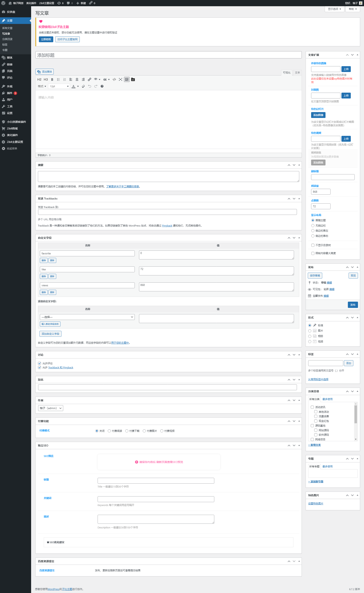Check the 不显示目录树 checkbox
364x593 pixels.
(313, 245)
